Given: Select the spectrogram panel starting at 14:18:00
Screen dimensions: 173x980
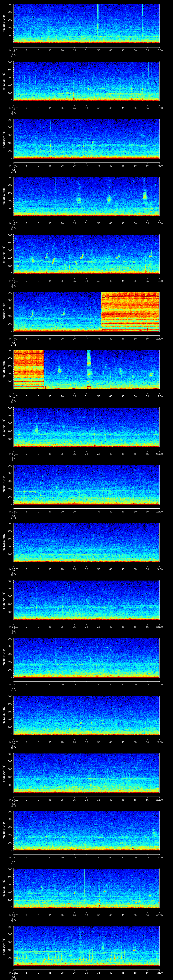Looking at the screenshot, I should point(87,254).
